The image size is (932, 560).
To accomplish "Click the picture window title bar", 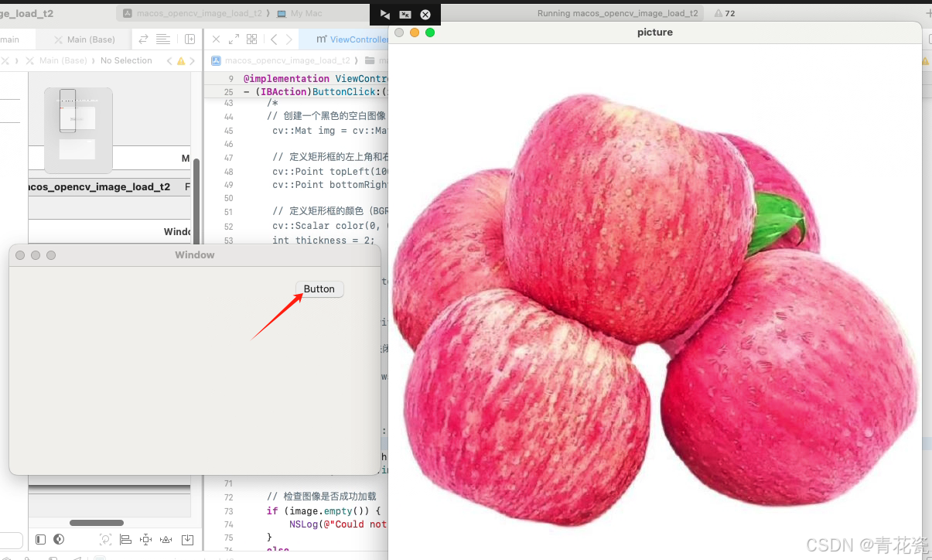I will pyautogui.click(x=655, y=32).
